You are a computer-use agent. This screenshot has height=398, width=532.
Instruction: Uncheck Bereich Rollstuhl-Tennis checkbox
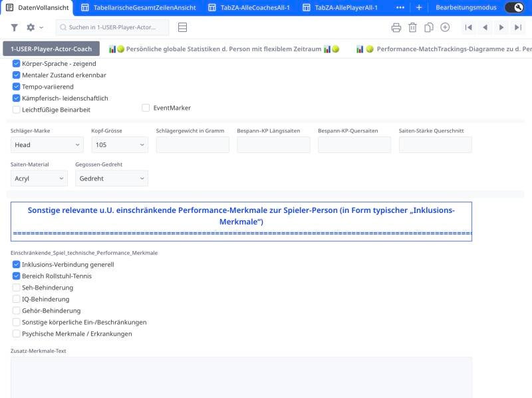(17, 276)
